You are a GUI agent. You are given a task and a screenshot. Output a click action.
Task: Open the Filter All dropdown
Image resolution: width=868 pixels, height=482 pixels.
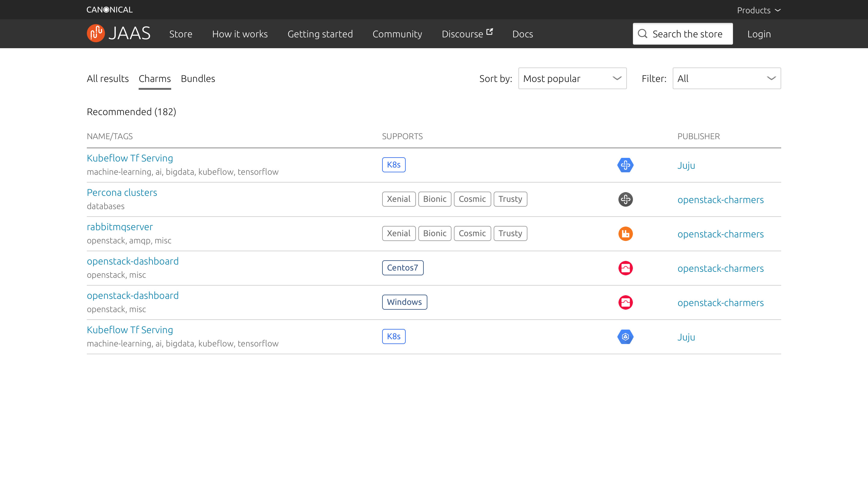click(x=726, y=79)
